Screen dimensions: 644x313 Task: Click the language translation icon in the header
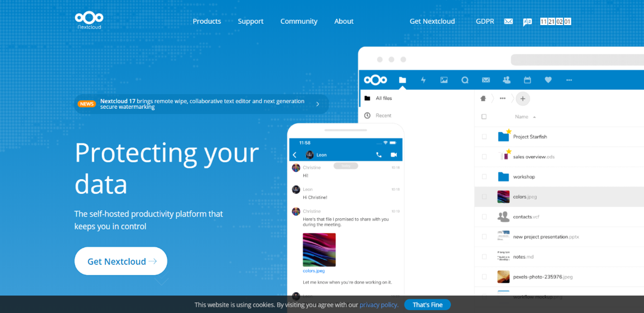tap(527, 22)
